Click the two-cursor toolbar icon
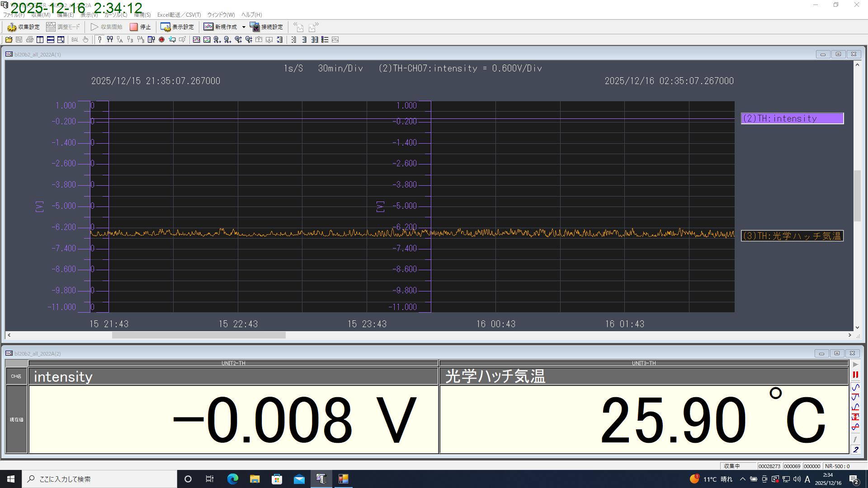The image size is (868, 488). point(110,40)
